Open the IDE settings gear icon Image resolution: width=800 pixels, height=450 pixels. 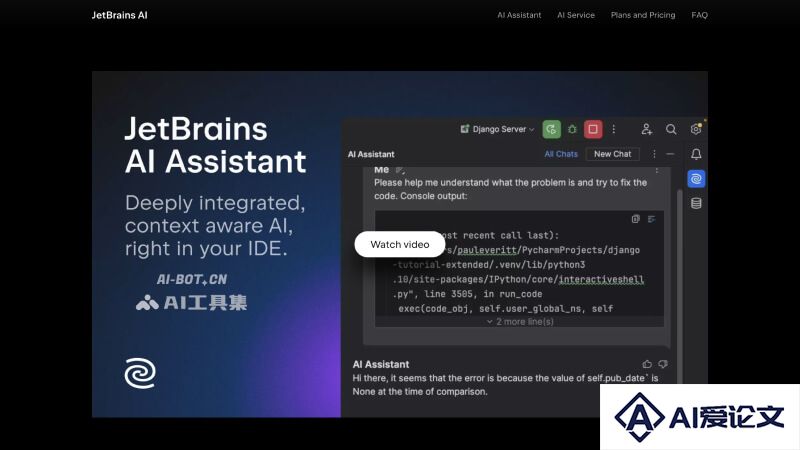click(696, 129)
